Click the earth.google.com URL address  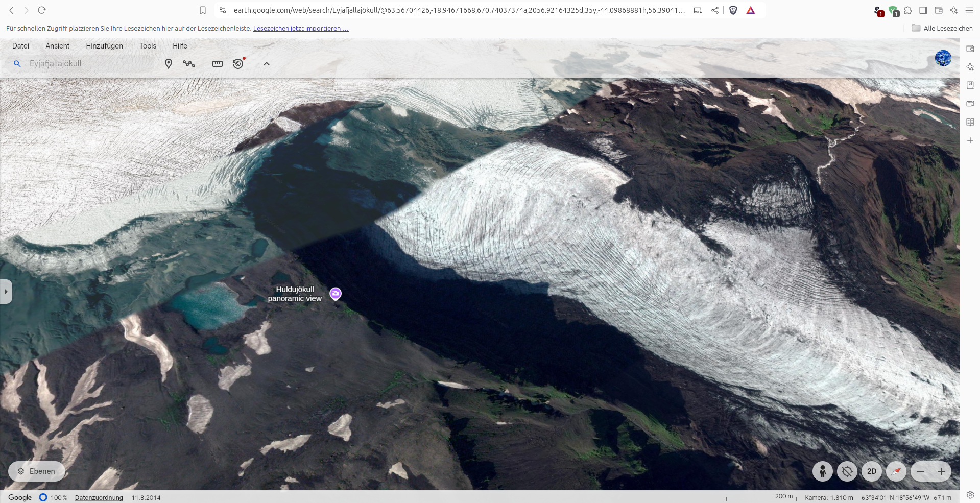pos(459,10)
